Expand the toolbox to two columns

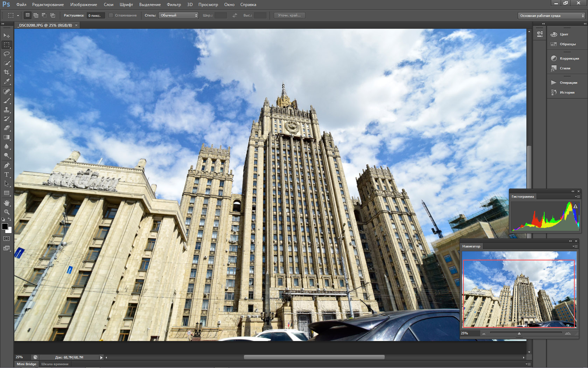[3, 24]
